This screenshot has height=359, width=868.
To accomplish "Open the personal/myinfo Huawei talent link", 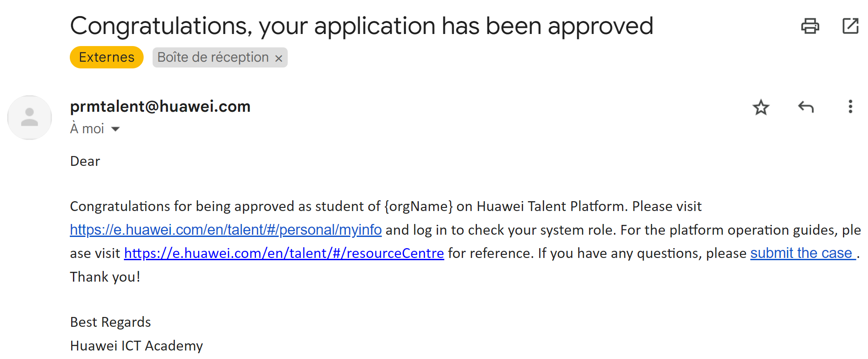I will [226, 230].
